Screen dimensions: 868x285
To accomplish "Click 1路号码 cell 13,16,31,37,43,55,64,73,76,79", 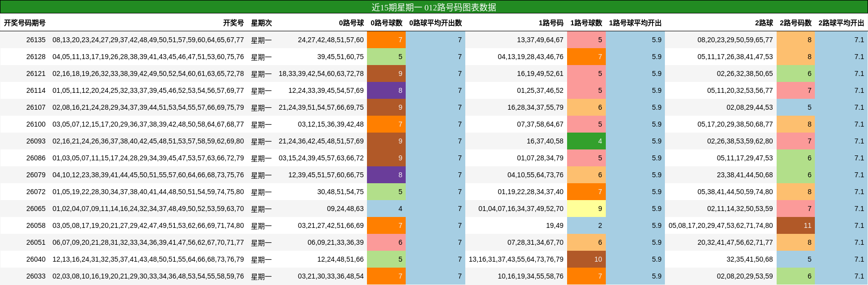I will click(x=516, y=259).
